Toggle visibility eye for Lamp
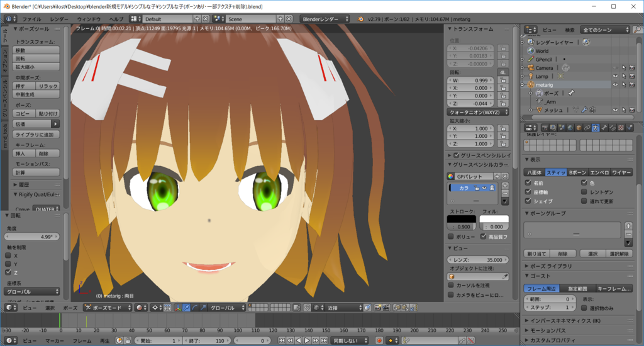 click(x=615, y=76)
